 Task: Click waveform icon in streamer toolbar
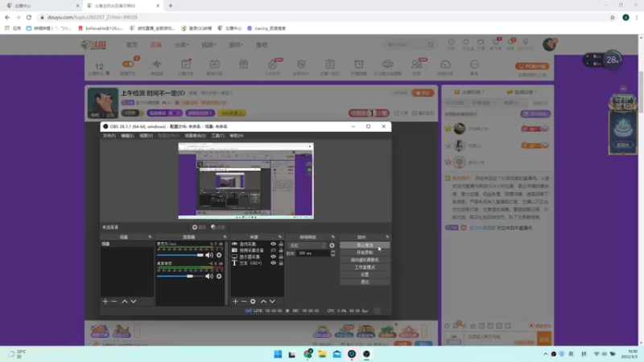[157, 64]
